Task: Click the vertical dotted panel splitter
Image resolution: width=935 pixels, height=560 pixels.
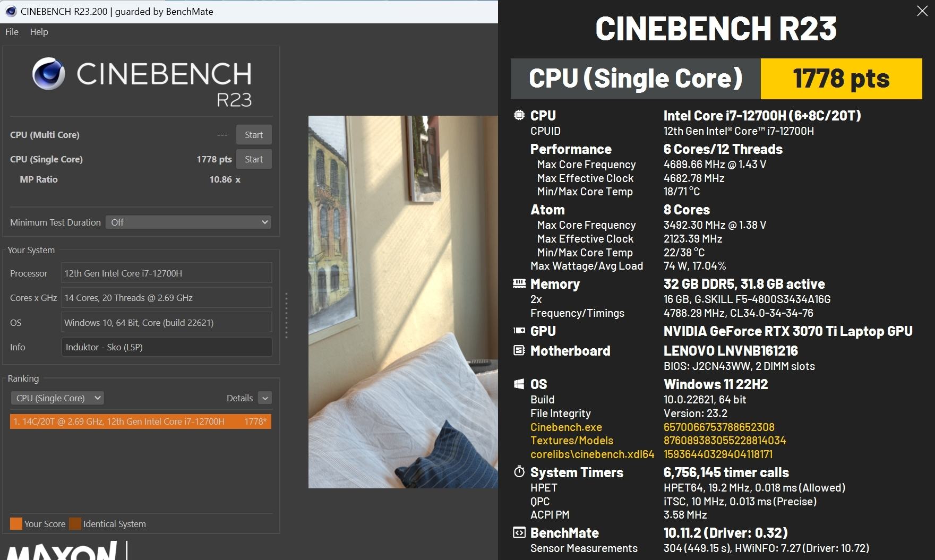Action: [x=287, y=315]
